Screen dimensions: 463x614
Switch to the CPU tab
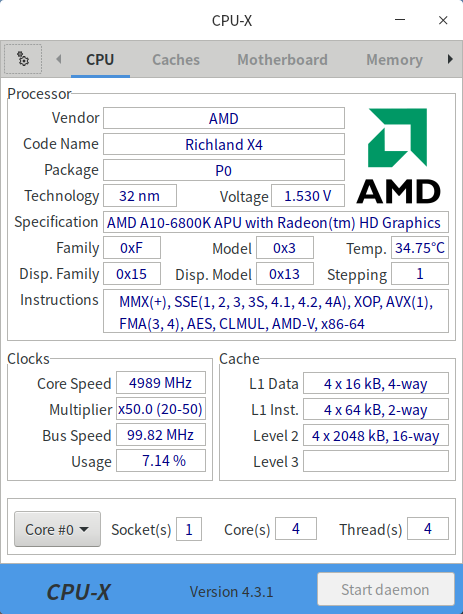coord(100,60)
